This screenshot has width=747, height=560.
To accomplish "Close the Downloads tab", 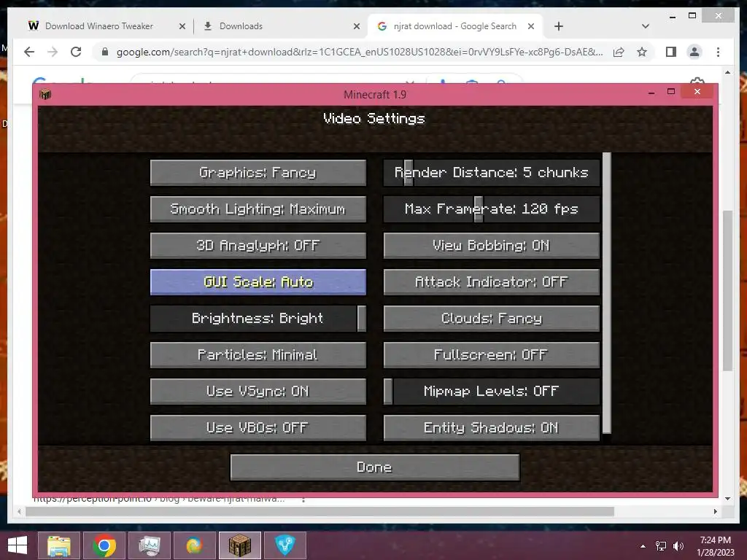I will (x=356, y=27).
